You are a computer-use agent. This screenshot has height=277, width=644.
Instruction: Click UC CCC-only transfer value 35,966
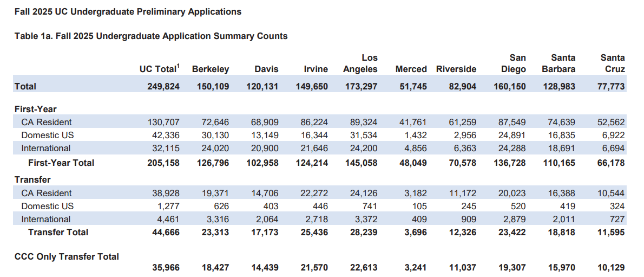coord(166,268)
